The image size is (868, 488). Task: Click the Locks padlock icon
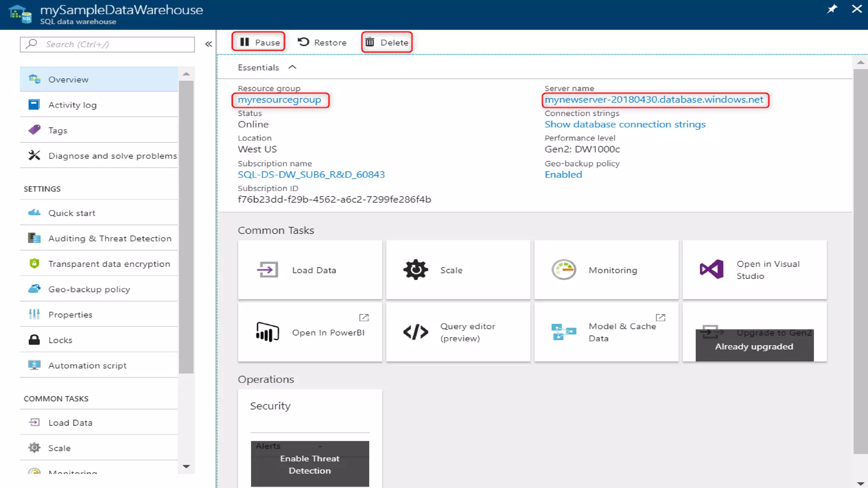coord(34,339)
